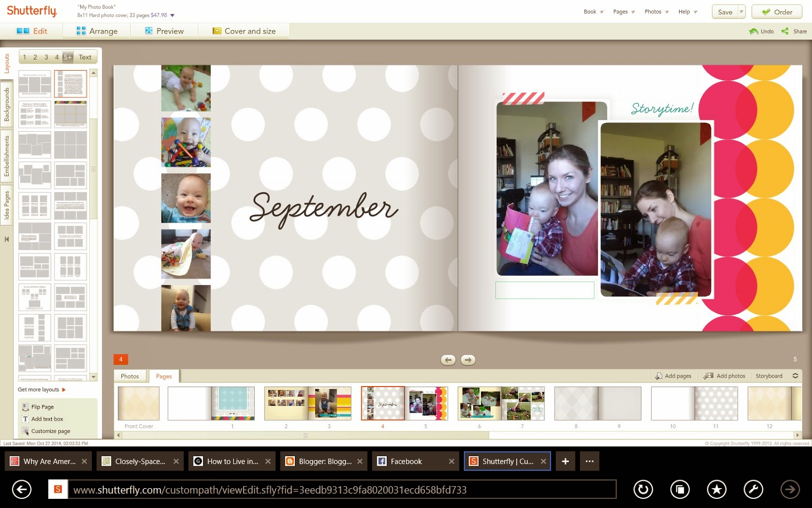Switch to the Photos tray tab
The image size is (812, 508).
pos(130,376)
